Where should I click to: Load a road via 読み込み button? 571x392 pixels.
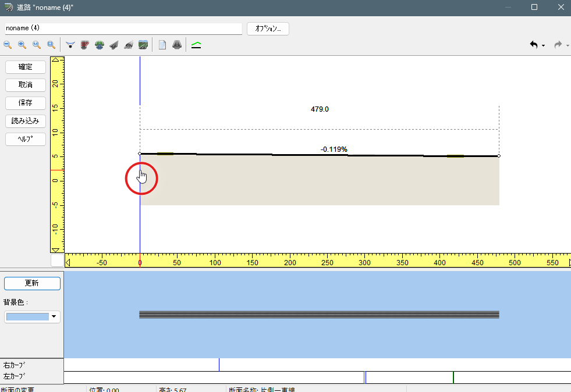pyautogui.click(x=26, y=121)
